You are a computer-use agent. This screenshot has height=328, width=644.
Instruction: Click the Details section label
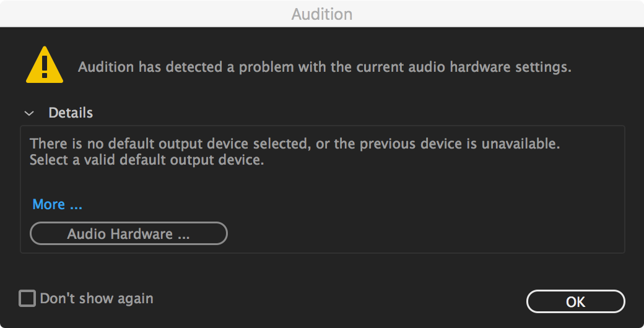click(71, 113)
